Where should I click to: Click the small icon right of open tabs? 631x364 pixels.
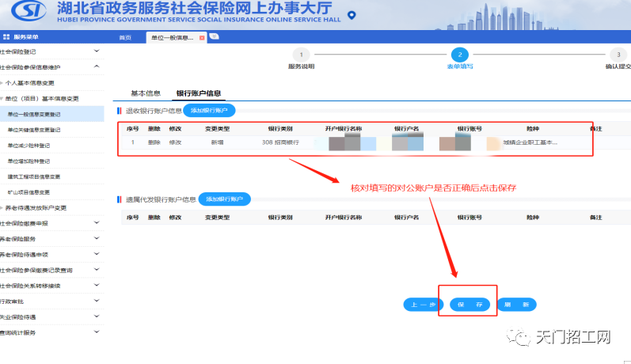tap(215, 37)
